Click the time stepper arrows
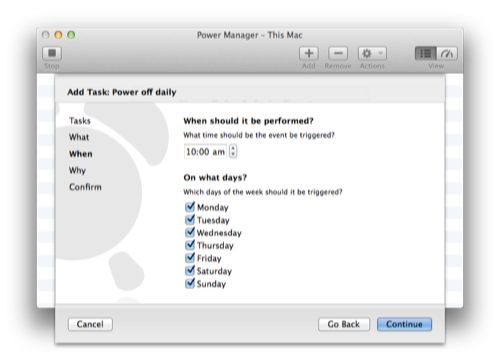The image size is (500, 364). coord(233,151)
